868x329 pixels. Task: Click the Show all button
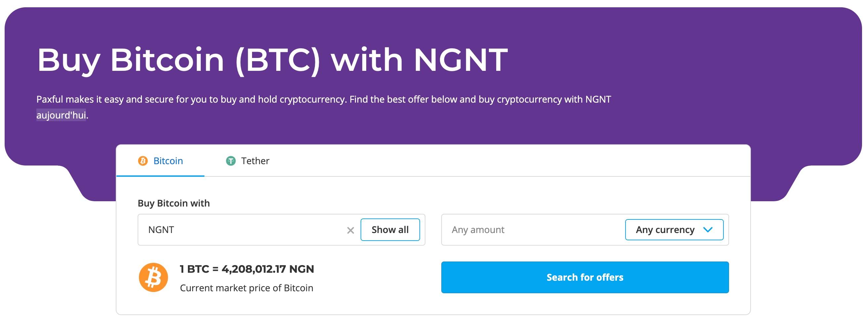coord(390,230)
